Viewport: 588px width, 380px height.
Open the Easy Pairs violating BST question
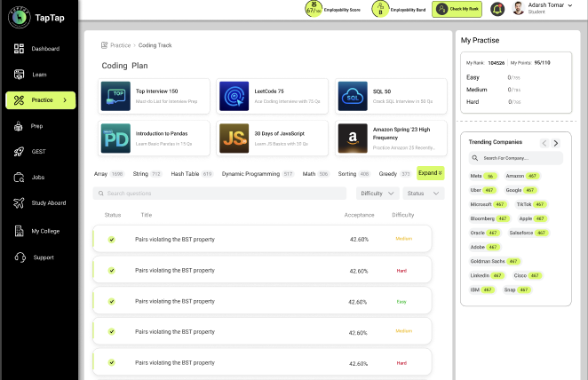point(262,301)
